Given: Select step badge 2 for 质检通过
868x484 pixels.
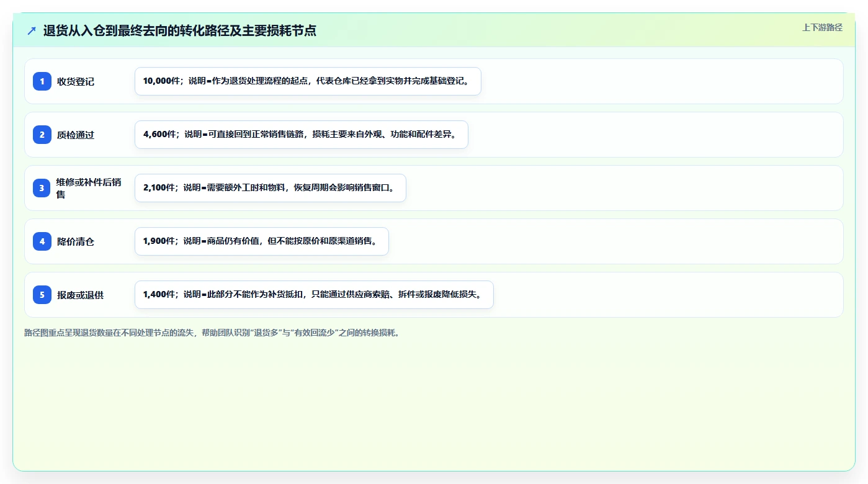Looking at the screenshot, I should [42, 135].
